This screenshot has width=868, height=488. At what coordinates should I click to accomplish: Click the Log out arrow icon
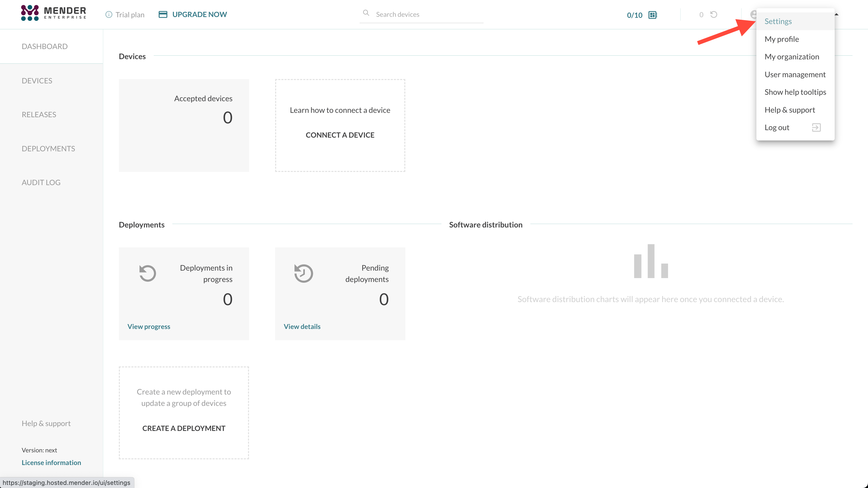(x=816, y=127)
